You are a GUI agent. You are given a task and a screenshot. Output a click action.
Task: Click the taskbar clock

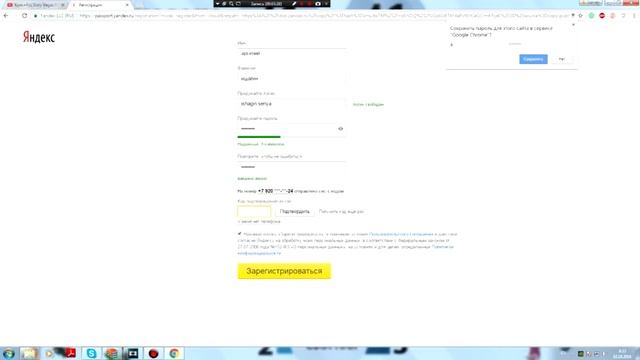pos(622,353)
